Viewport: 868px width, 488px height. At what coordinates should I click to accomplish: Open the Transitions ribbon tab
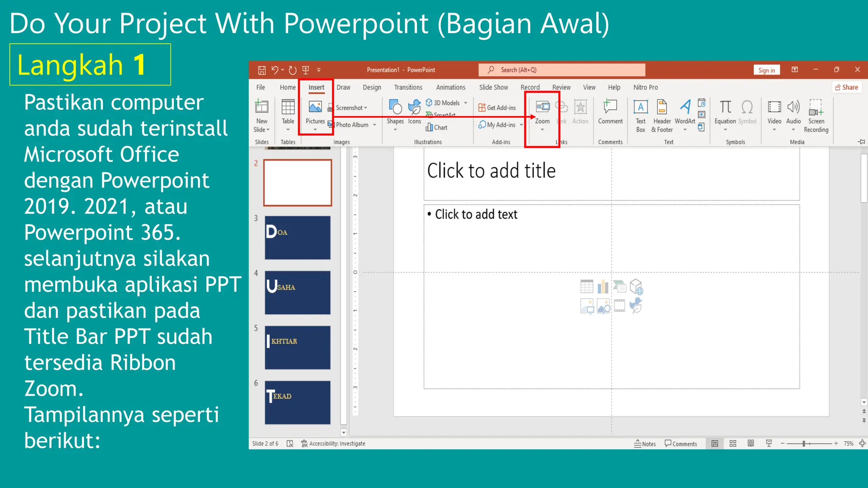pos(408,87)
